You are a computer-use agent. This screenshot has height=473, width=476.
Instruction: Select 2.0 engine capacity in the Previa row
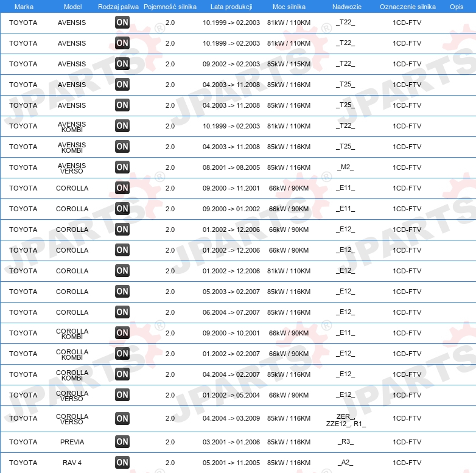click(170, 442)
